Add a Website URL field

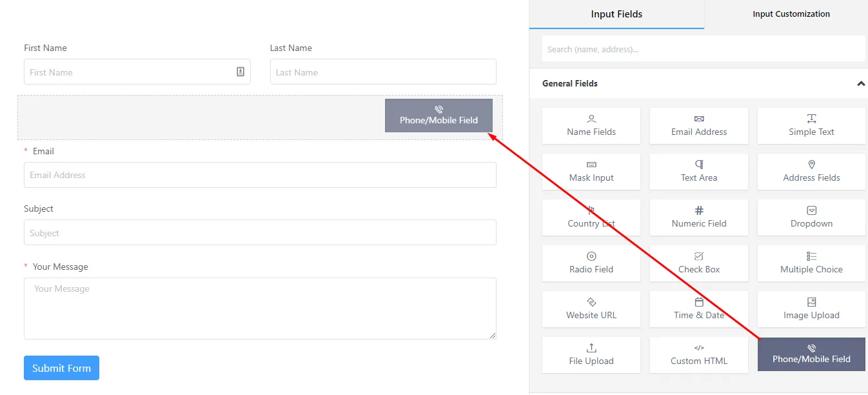coord(591,309)
